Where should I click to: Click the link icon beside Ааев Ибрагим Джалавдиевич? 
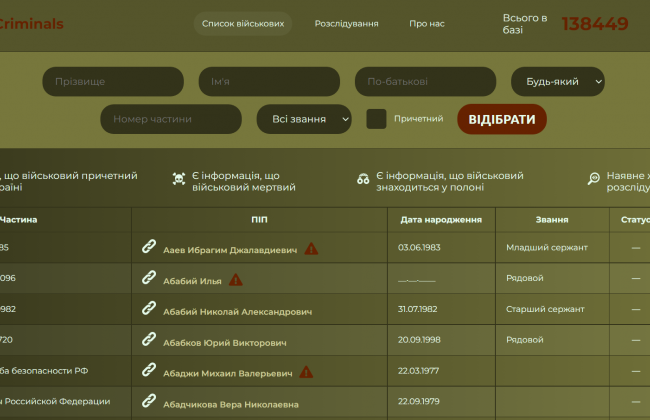149,247
